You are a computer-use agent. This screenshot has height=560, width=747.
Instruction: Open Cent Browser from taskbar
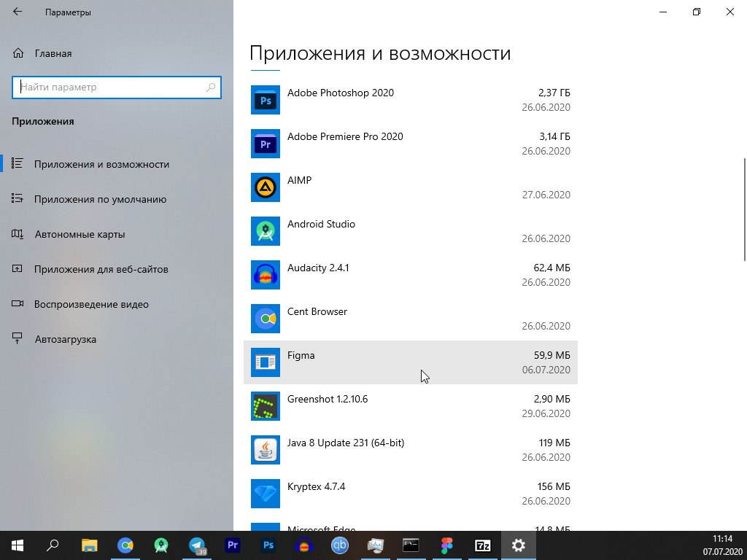(x=125, y=545)
